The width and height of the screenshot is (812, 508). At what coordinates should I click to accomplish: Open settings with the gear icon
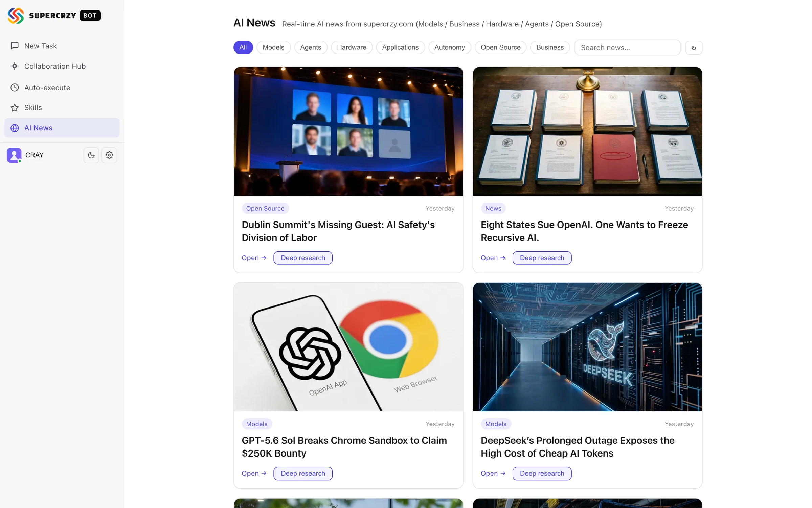109,155
